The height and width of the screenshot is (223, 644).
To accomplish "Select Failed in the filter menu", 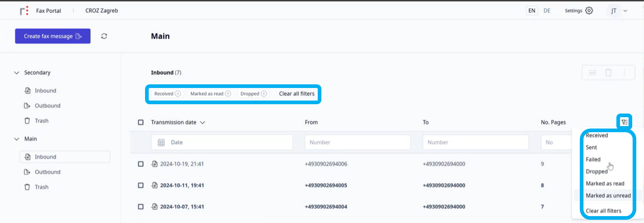I will (x=593, y=159).
